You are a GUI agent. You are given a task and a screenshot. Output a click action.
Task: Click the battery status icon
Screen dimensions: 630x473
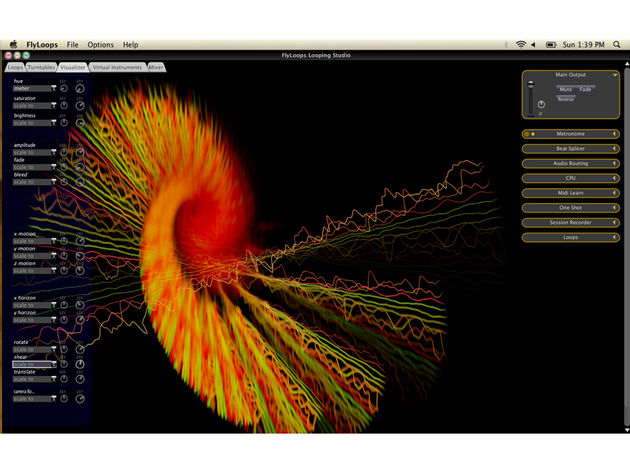pyautogui.click(x=551, y=45)
